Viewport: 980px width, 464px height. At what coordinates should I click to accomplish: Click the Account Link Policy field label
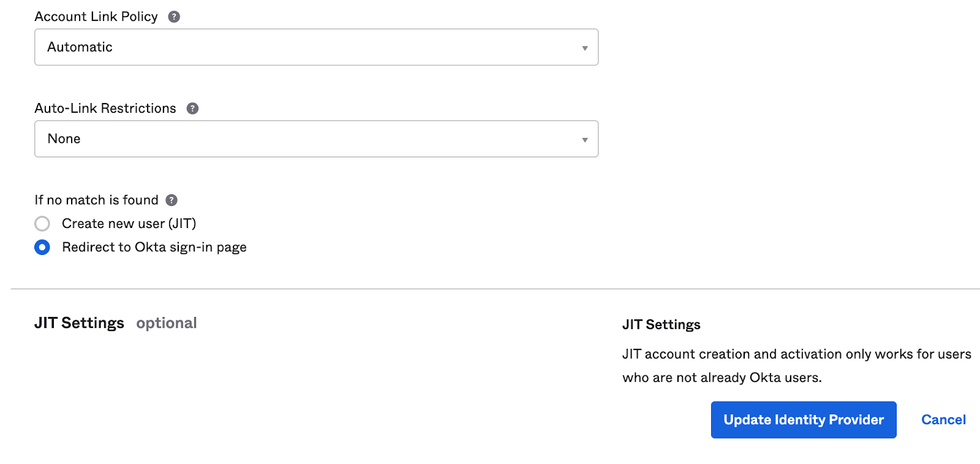(96, 17)
